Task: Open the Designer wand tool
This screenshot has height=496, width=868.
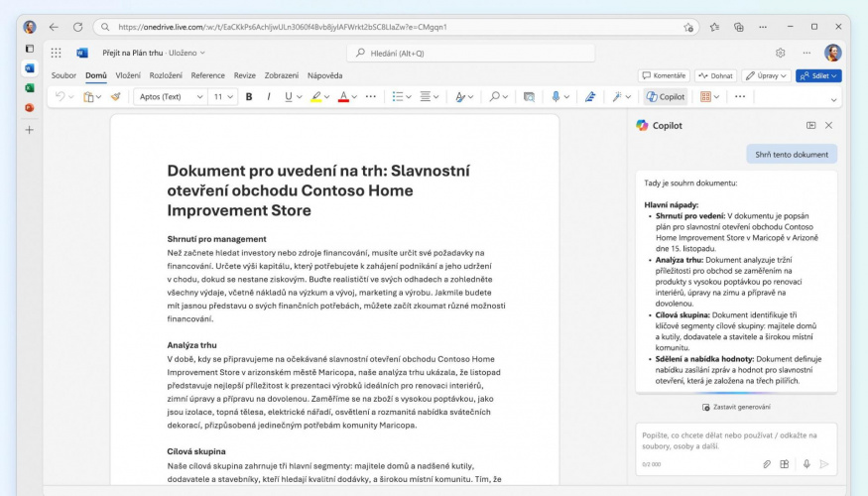Action: pyautogui.click(x=617, y=97)
